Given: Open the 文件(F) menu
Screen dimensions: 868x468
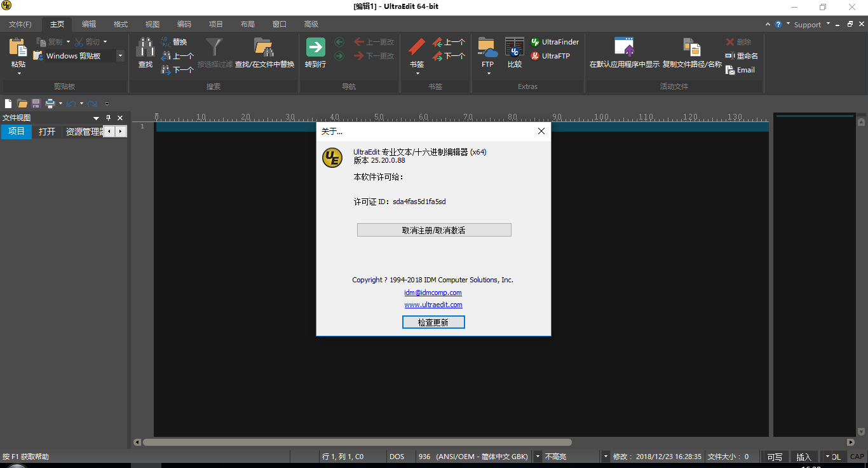Looking at the screenshot, I should (20, 24).
